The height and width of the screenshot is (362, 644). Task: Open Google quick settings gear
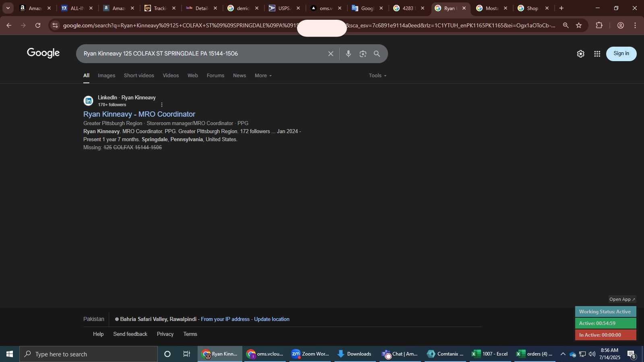[x=580, y=54]
